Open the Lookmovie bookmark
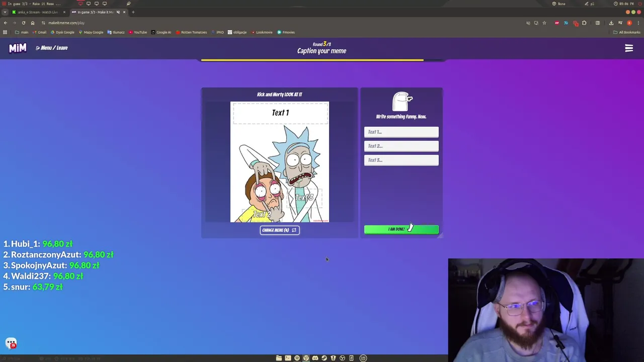 point(262,32)
